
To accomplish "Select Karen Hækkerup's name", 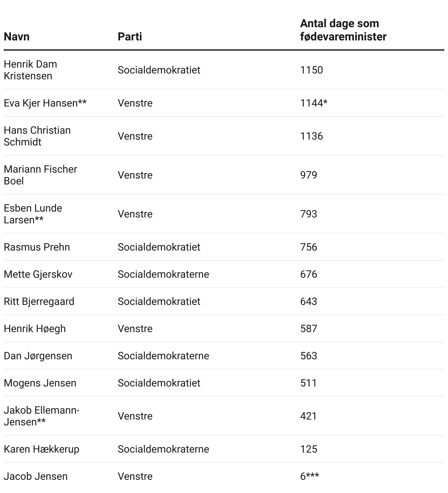I will click(41, 449).
